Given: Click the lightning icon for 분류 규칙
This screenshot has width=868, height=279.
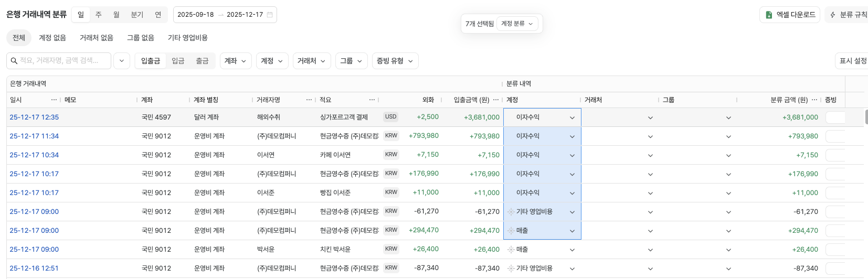Looking at the screenshot, I should pyautogui.click(x=833, y=15).
